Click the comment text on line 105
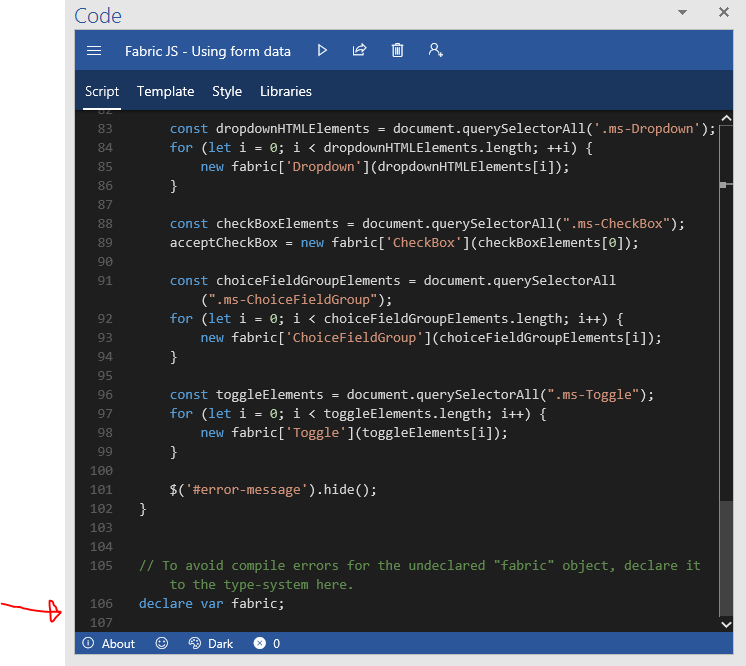 [x=419, y=575]
